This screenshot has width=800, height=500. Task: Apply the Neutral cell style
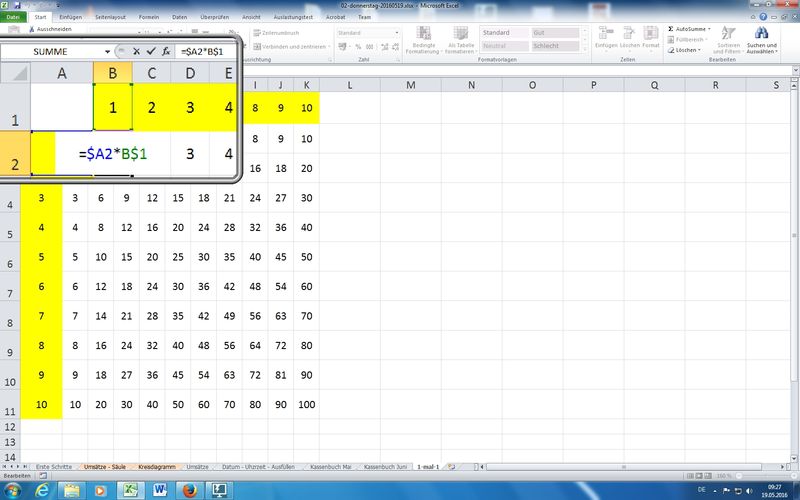tap(505, 46)
